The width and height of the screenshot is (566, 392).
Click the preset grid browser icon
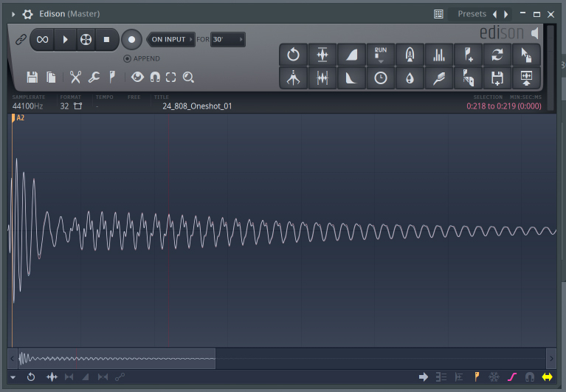438,14
